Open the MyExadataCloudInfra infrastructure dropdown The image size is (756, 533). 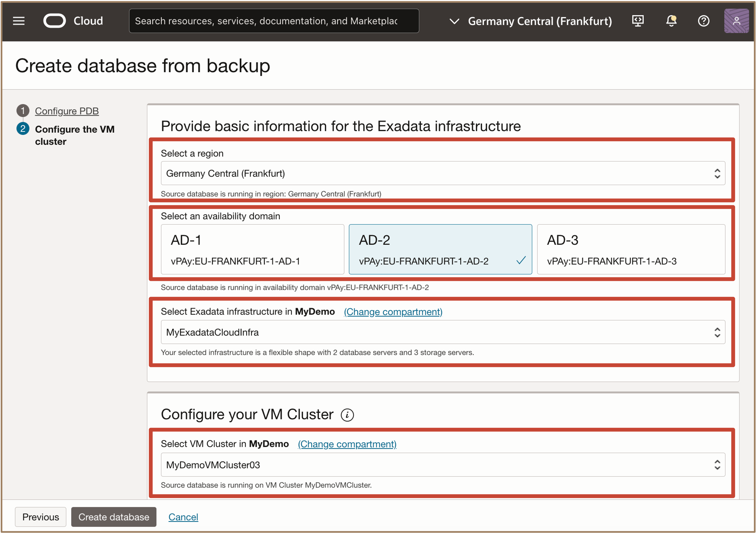click(443, 332)
